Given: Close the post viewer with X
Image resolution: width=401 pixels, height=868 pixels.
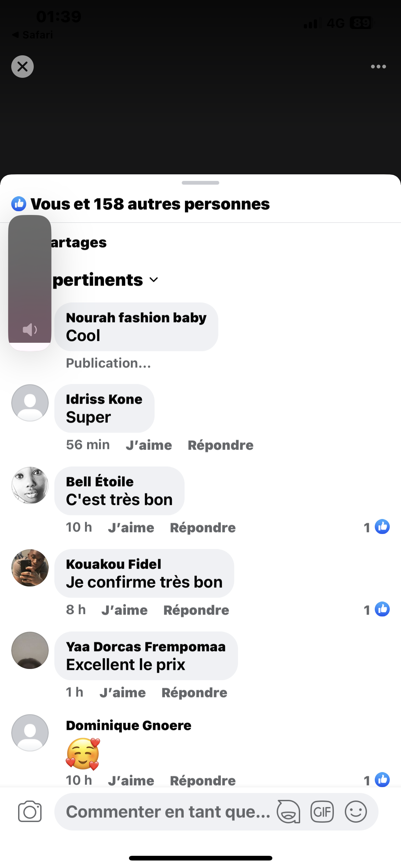Looking at the screenshot, I should (22, 67).
